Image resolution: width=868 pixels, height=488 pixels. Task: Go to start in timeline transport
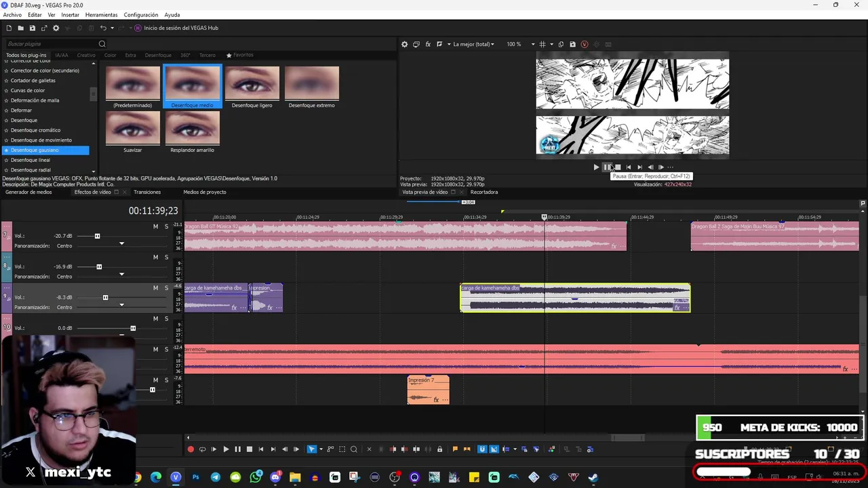[x=261, y=449]
